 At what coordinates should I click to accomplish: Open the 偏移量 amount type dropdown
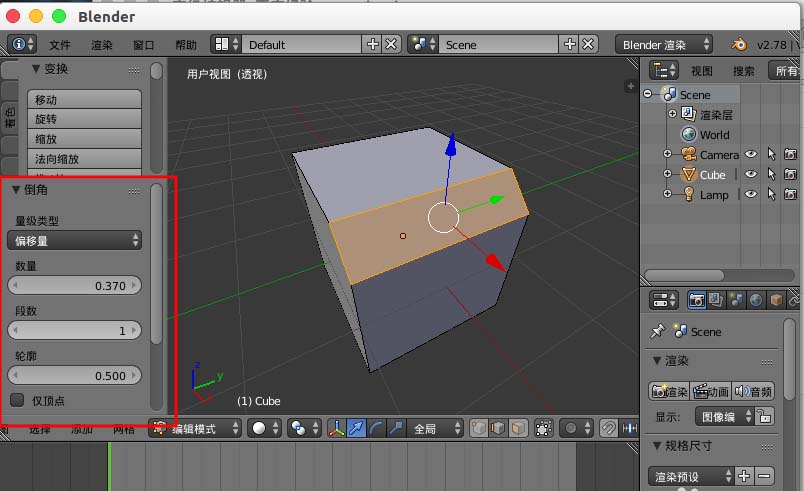click(x=74, y=240)
